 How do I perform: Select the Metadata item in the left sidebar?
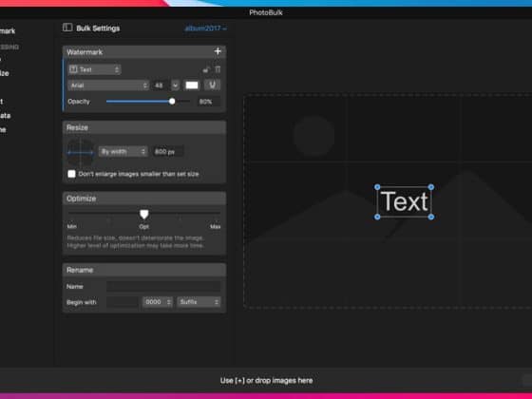5,116
